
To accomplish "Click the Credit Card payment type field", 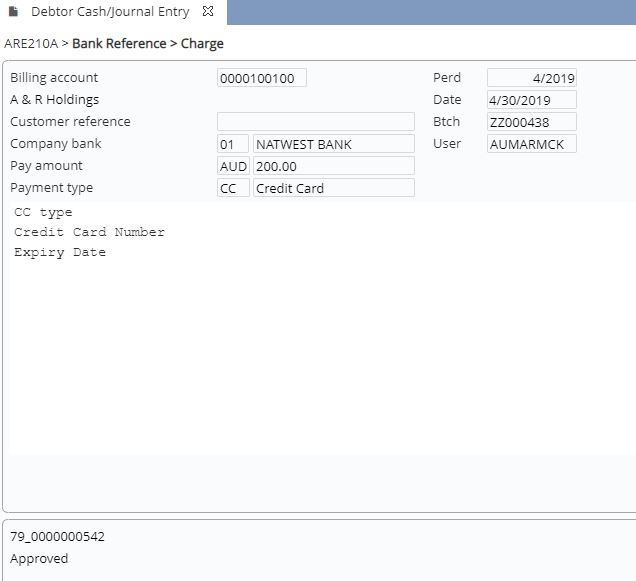I will coord(333,188).
